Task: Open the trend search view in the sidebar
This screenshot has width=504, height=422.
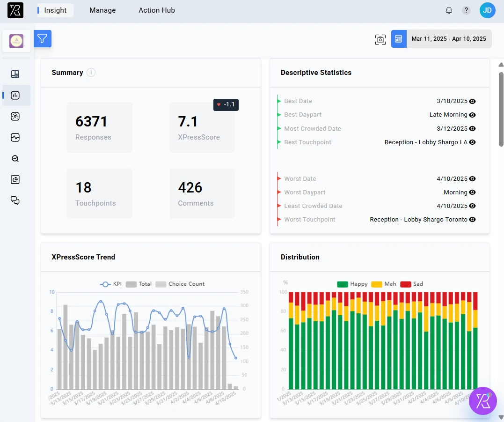Action: (x=15, y=158)
